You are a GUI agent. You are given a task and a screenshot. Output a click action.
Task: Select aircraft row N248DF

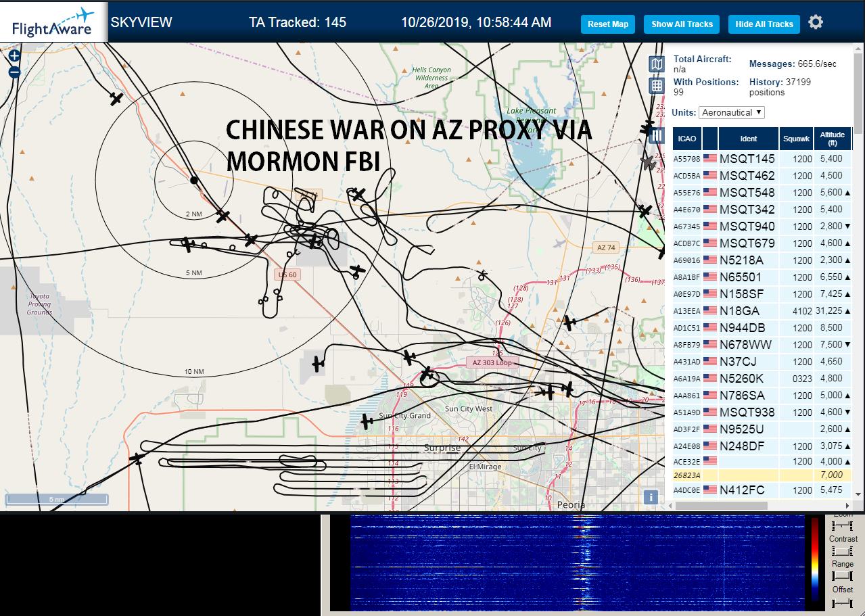point(762,446)
